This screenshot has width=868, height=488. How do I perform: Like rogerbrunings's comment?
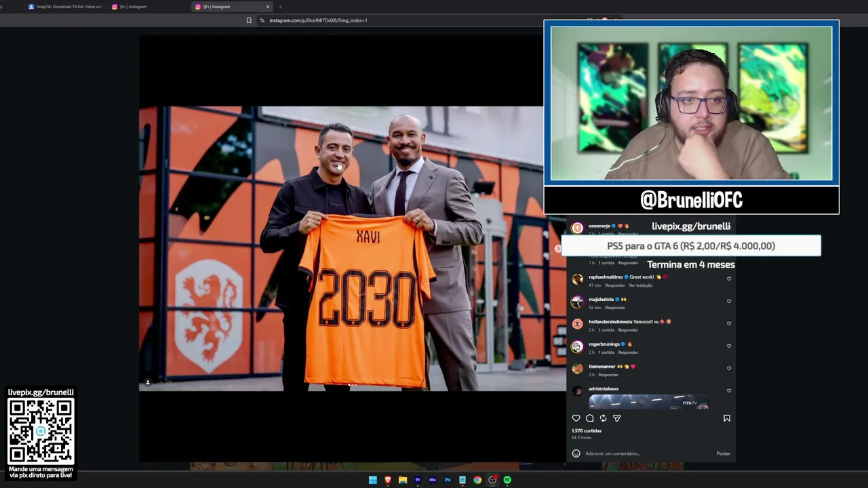[729, 346]
